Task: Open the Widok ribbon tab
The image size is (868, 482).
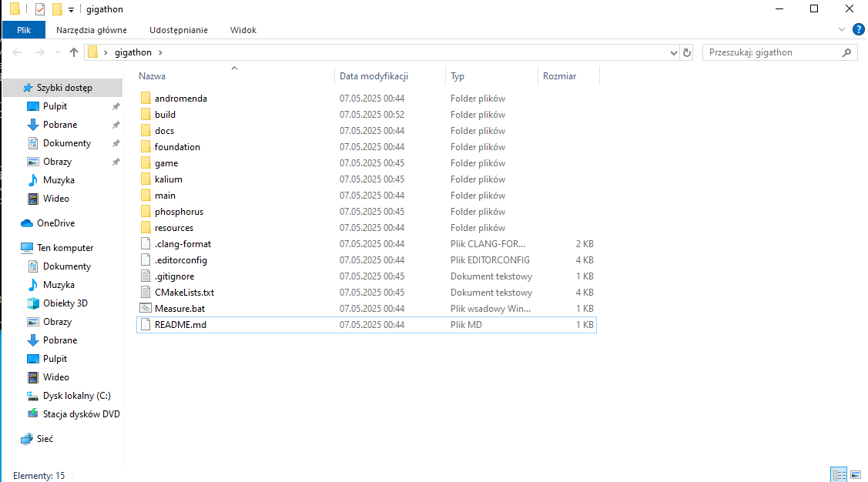Action: point(243,30)
